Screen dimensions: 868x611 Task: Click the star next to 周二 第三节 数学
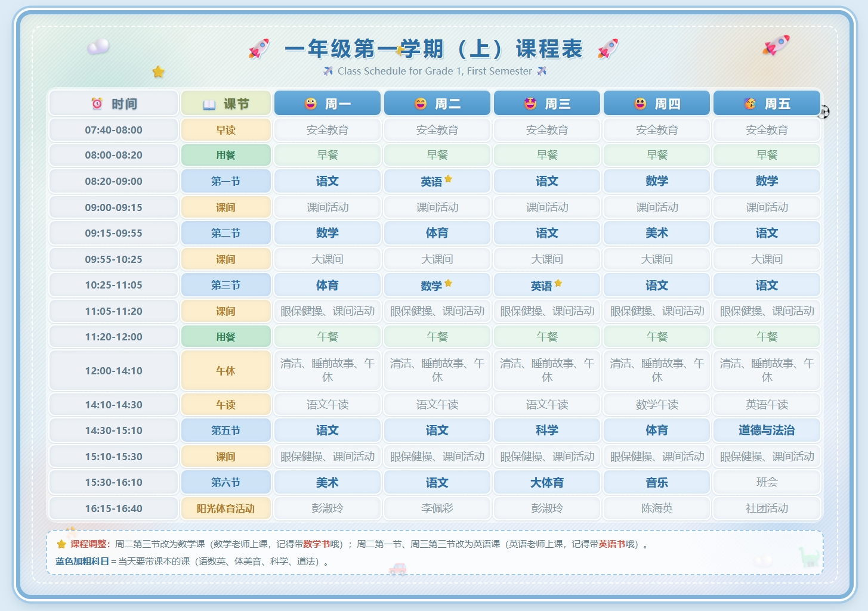click(449, 283)
